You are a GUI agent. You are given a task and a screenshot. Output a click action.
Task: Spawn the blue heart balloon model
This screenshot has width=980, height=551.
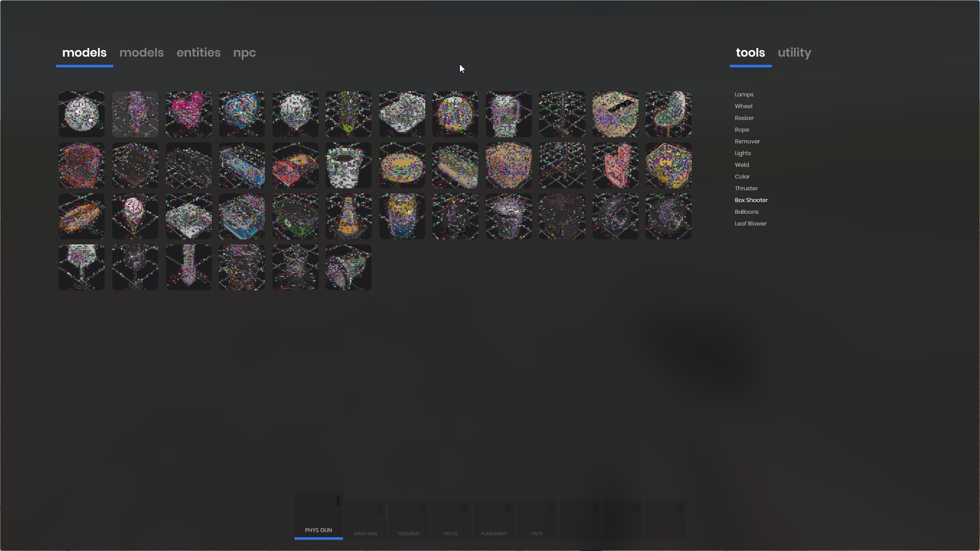(x=241, y=114)
